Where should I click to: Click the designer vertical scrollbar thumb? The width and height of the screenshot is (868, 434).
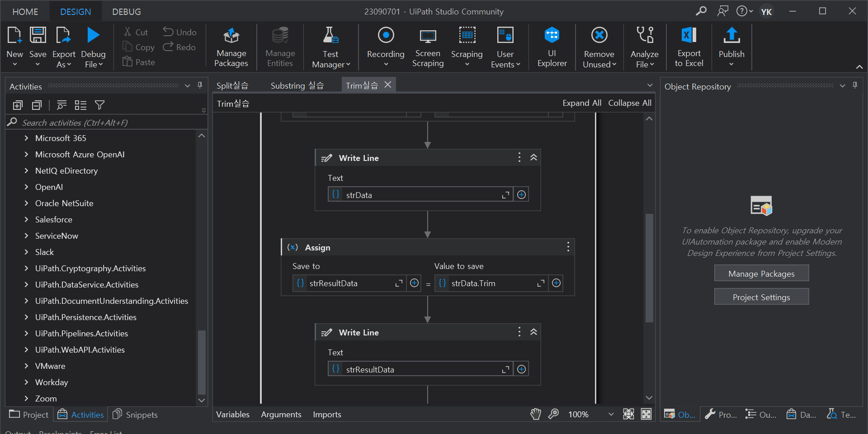649,268
